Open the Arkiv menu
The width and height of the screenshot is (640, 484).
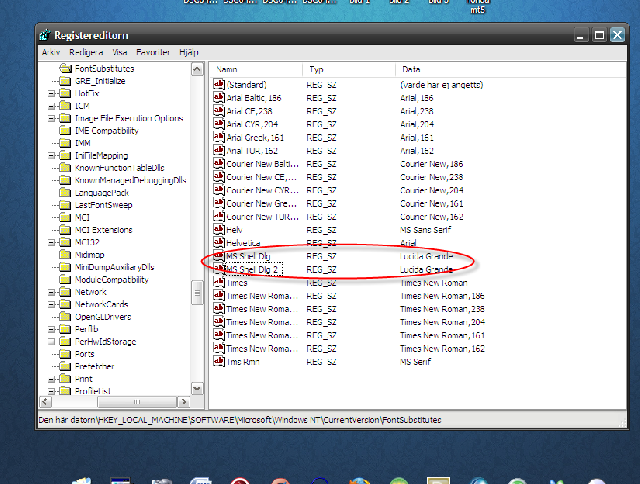click(51, 52)
